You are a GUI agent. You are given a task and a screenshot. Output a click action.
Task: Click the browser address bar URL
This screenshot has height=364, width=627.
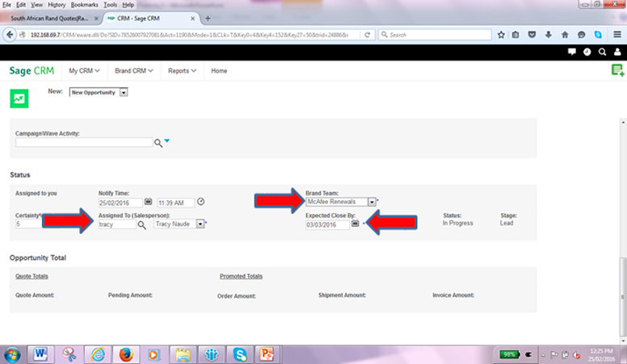(x=189, y=35)
